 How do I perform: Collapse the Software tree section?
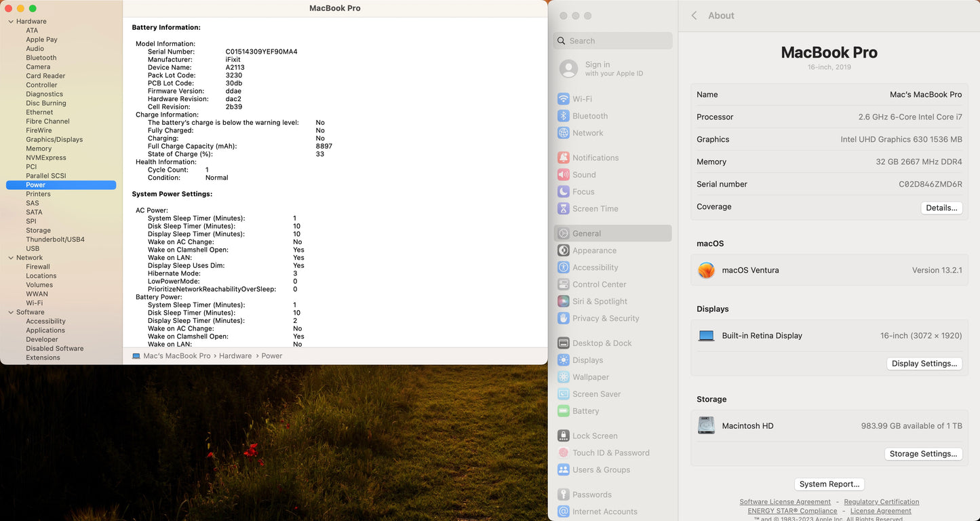pyautogui.click(x=11, y=313)
